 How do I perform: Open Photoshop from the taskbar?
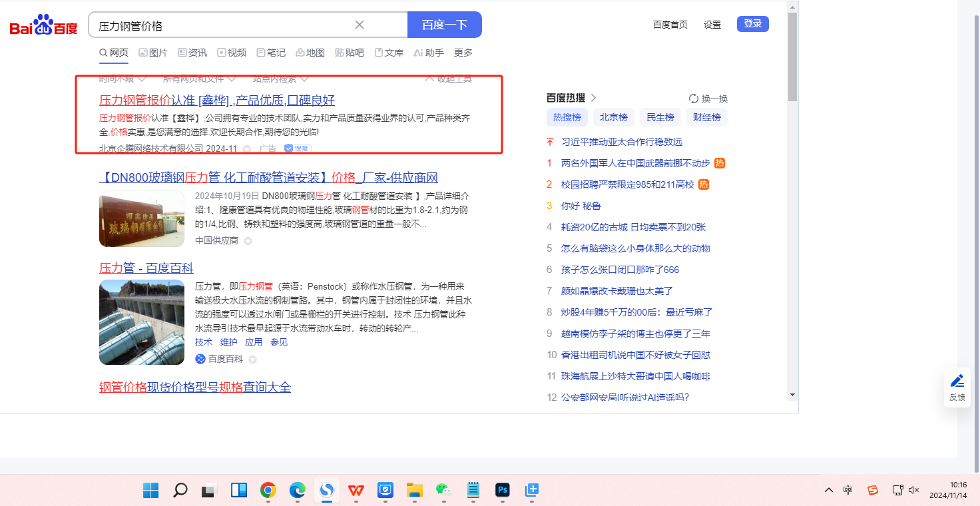(503, 491)
